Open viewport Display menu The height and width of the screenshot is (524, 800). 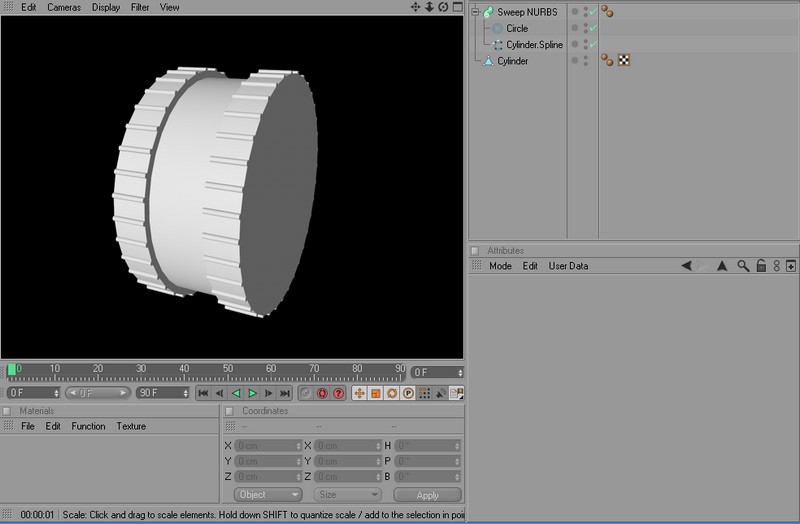click(106, 7)
